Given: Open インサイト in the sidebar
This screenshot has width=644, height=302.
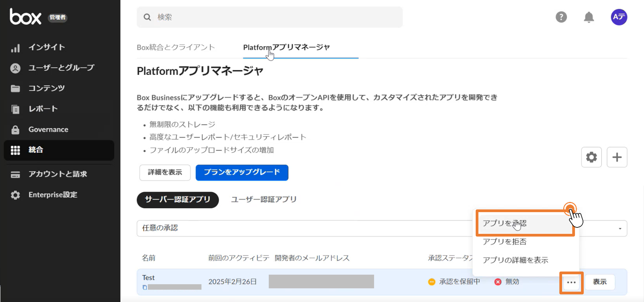Looking at the screenshot, I should coord(47,47).
